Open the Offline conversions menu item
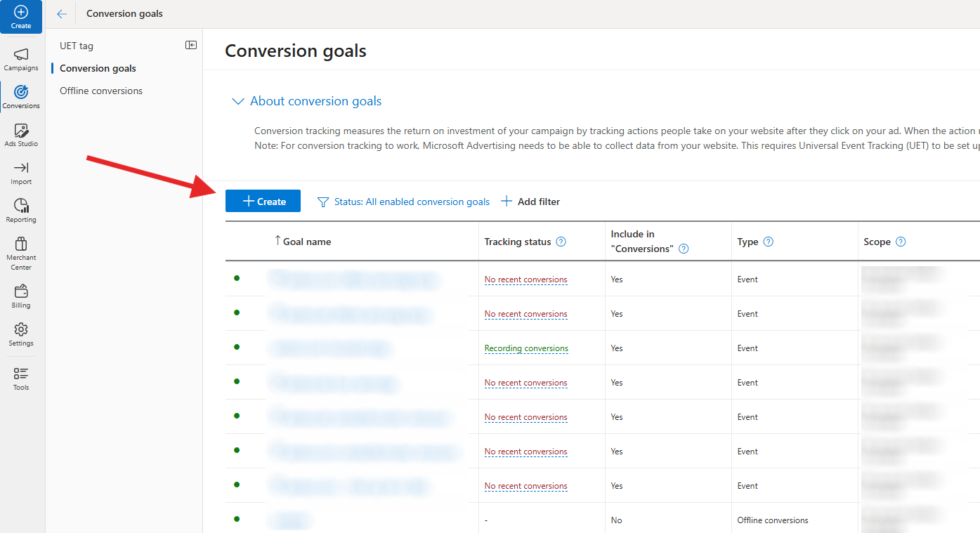Image resolution: width=980 pixels, height=533 pixels. (x=101, y=91)
